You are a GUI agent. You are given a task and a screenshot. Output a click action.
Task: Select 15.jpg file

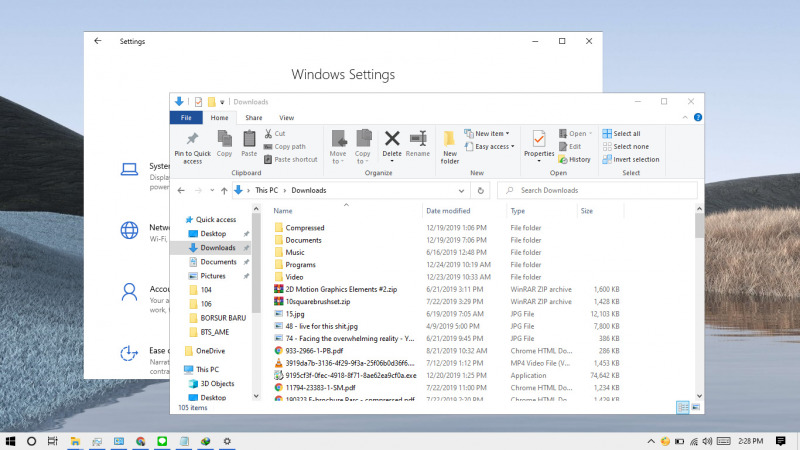click(294, 314)
